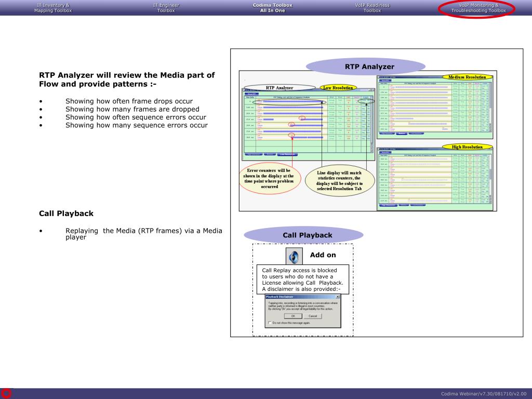Screen dimensions: 532x399
Task: Tick the 'Do not show this message again' checkbox
Action: (x=270, y=323)
